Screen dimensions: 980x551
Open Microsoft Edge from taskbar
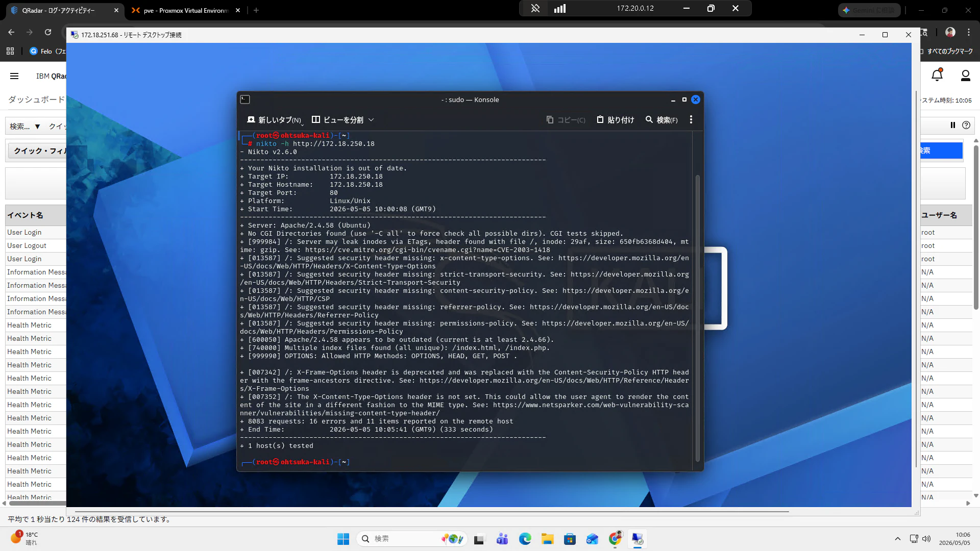[x=525, y=539]
